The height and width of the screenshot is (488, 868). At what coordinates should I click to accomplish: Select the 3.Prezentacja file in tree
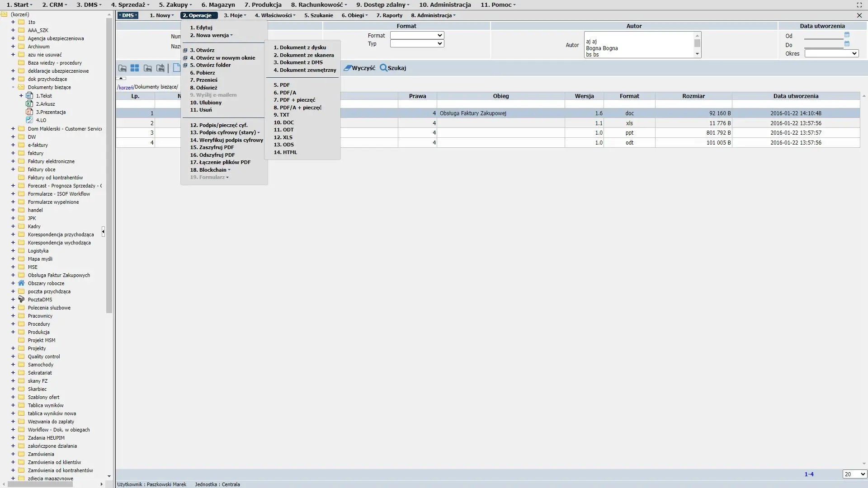(51, 112)
